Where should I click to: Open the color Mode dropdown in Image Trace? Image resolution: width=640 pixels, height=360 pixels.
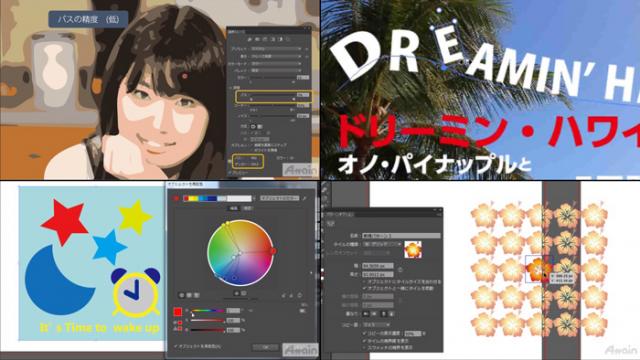click(x=276, y=64)
